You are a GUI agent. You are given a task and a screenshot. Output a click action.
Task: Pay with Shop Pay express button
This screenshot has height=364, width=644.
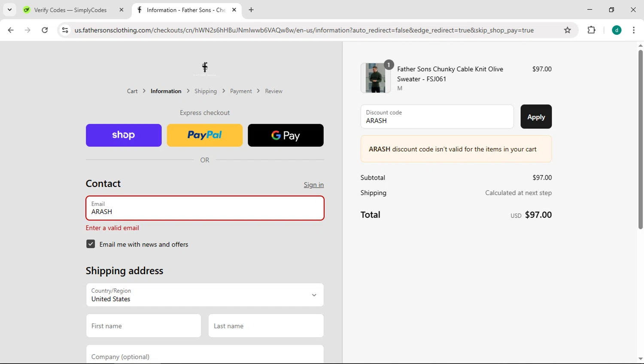[124, 135]
